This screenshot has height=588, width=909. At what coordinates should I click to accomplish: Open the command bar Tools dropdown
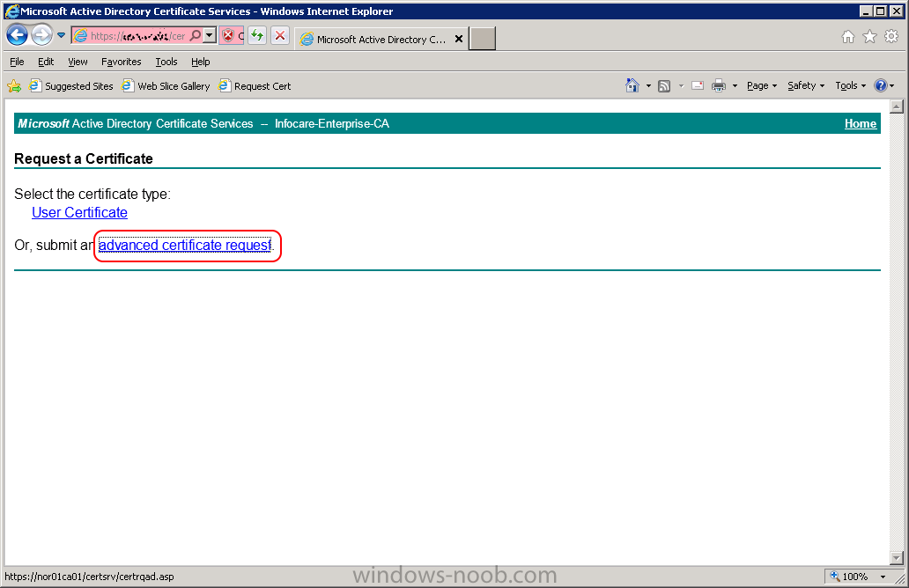coord(851,85)
